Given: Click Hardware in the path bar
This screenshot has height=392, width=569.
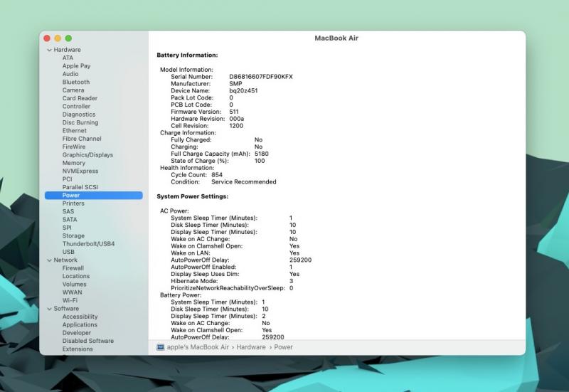Looking at the screenshot, I should point(251,347).
